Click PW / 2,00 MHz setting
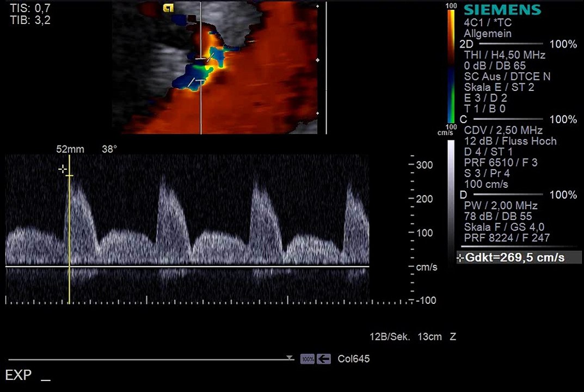Viewport: 584px width, 392px height. tap(501, 206)
